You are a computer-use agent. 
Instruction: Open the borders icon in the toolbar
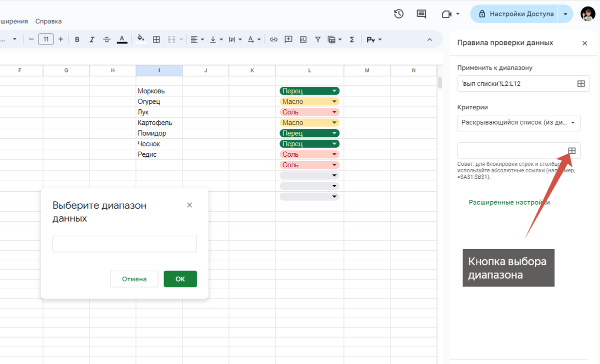(x=156, y=39)
